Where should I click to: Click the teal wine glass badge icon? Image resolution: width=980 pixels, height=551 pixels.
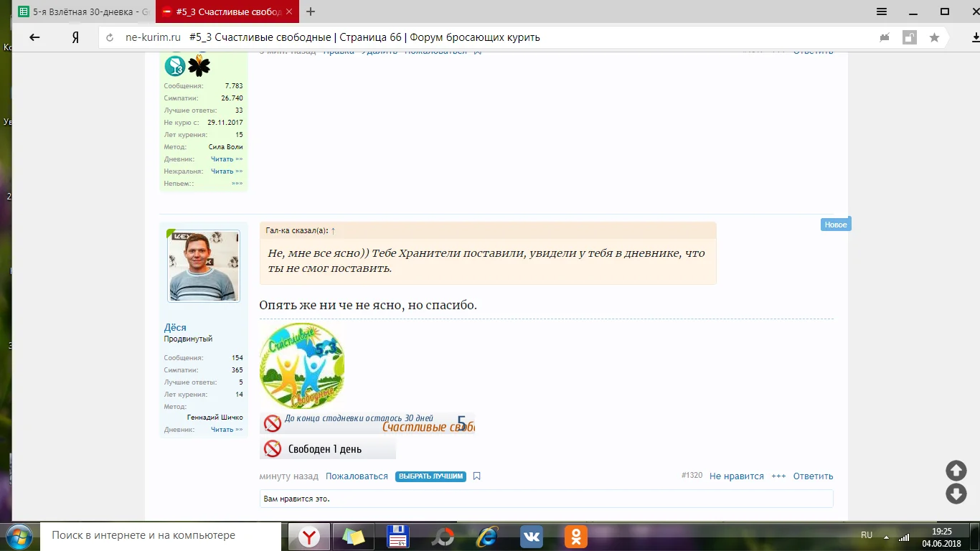click(x=175, y=66)
